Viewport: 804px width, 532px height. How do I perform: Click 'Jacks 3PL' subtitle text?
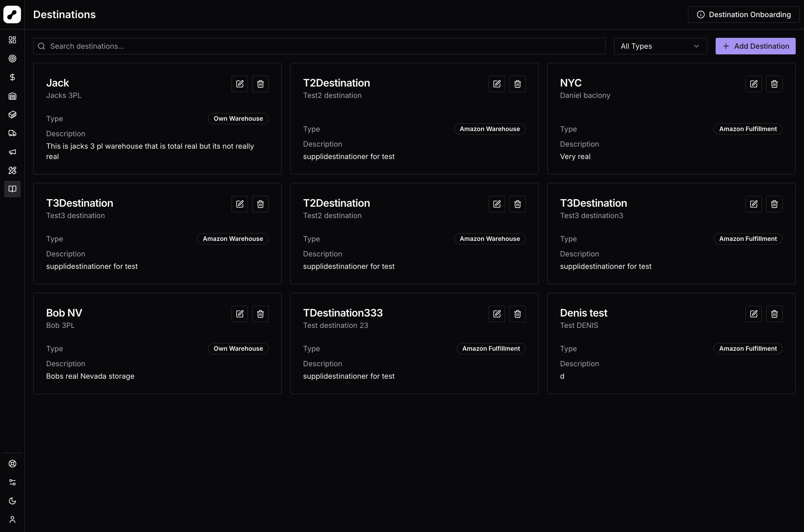[x=64, y=96]
